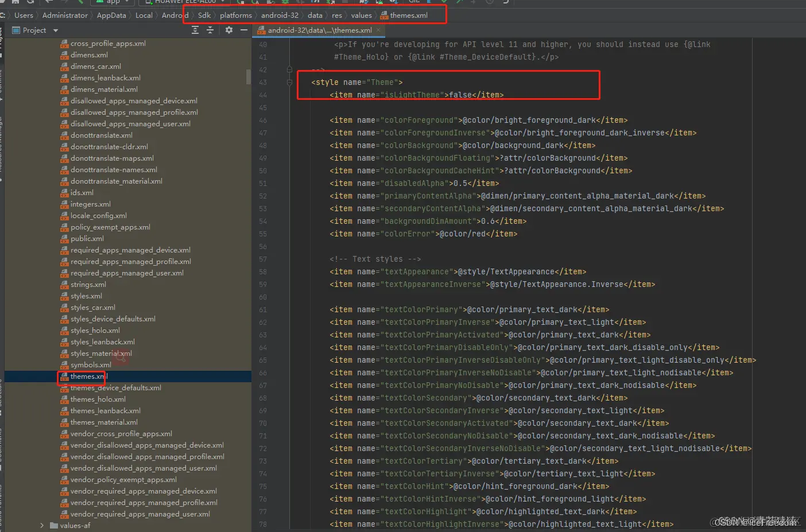Image resolution: width=806 pixels, height=532 pixels.
Task: Click the themes.xml breadcrumb
Action: 404,15
